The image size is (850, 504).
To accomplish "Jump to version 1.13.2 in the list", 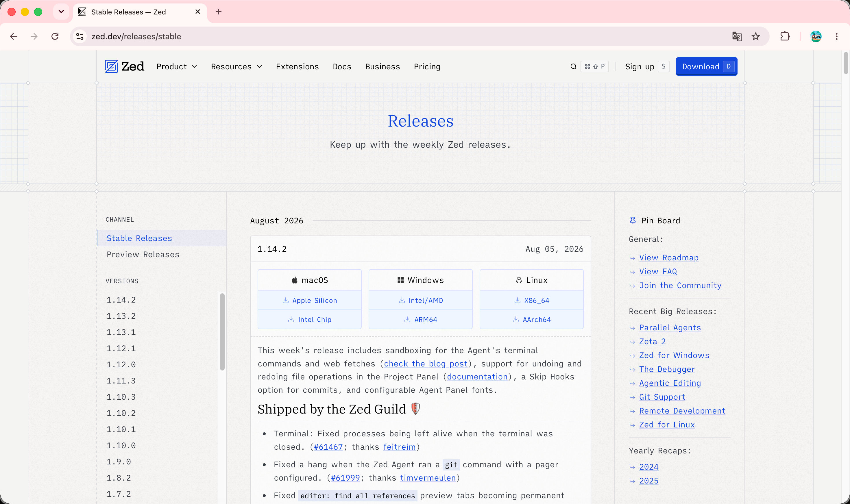I will point(121,316).
